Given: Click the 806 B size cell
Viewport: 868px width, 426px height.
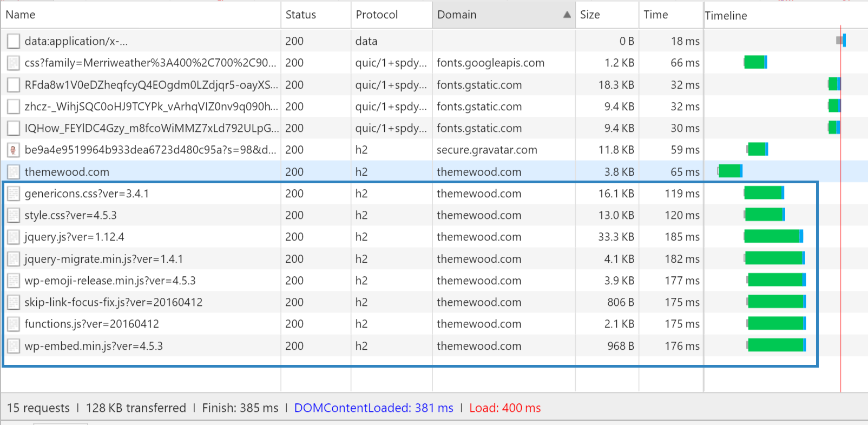Looking at the screenshot, I should [620, 302].
